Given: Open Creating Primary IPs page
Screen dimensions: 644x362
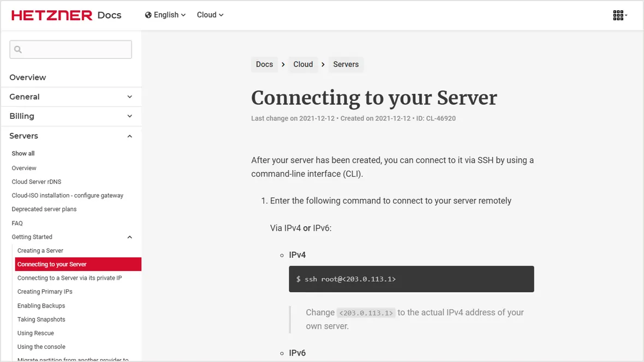Looking at the screenshot, I should [x=45, y=292].
